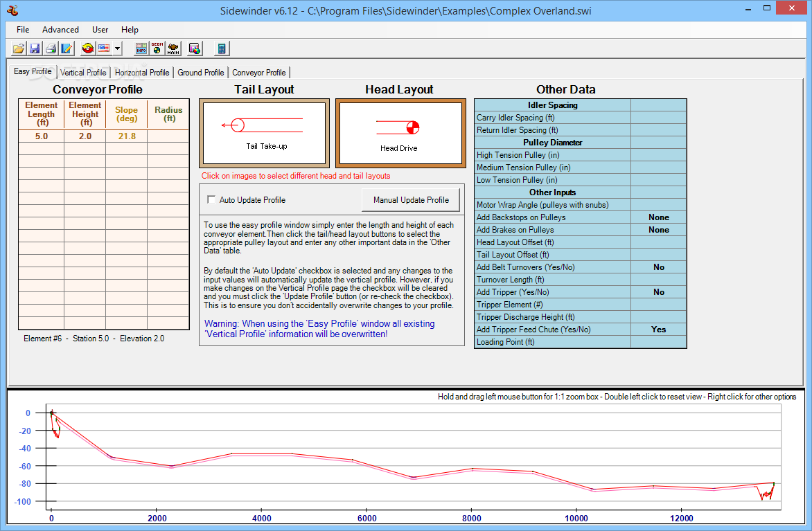Image resolution: width=812 pixels, height=531 pixels.
Task: Click the red-yellow unit conversion arrows icon
Action: click(x=88, y=48)
